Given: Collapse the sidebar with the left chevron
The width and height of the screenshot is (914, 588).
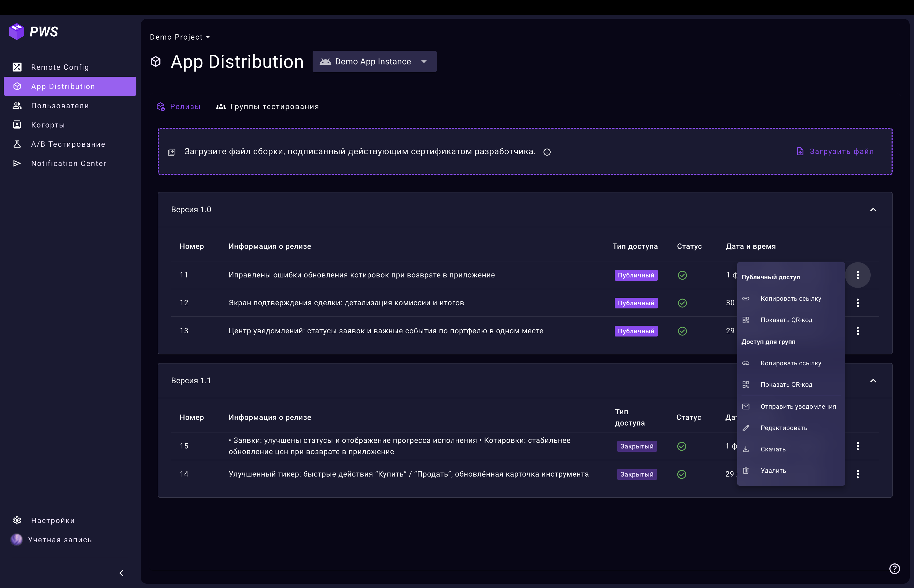Looking at the screenshot, I should click(121, 573).
